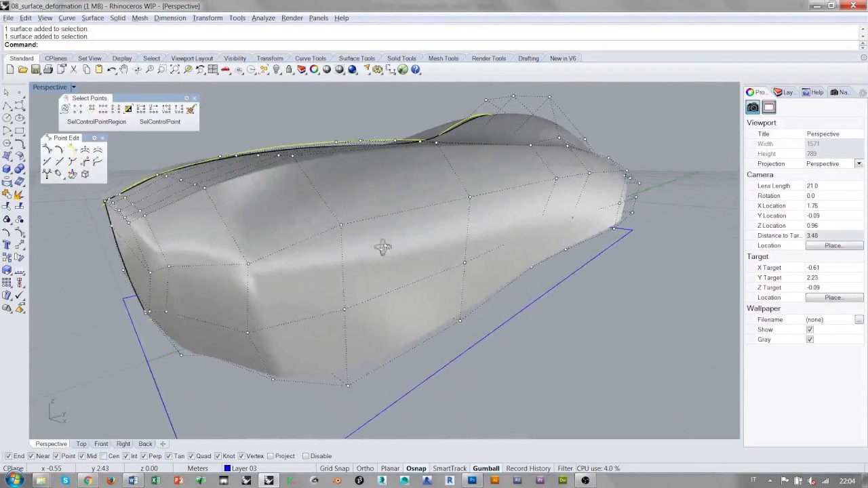The image size is (868, 488).
Task: Click the Print icon in Standard toolbar
Action: (x=48, y=70)
